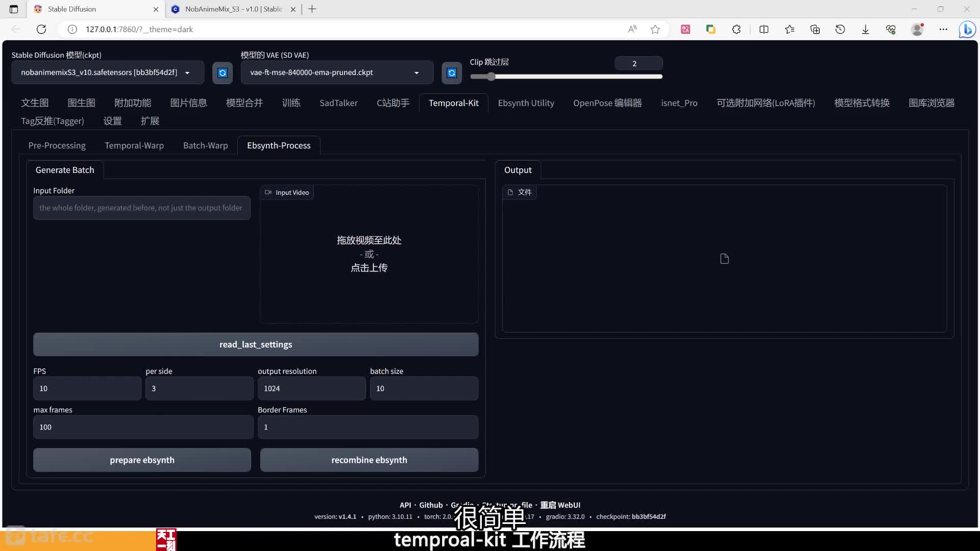Image resolution: width=980 pixels, height=551 pixels.
Task: Click the file icon in the Output area
Action: click(724, 259)
